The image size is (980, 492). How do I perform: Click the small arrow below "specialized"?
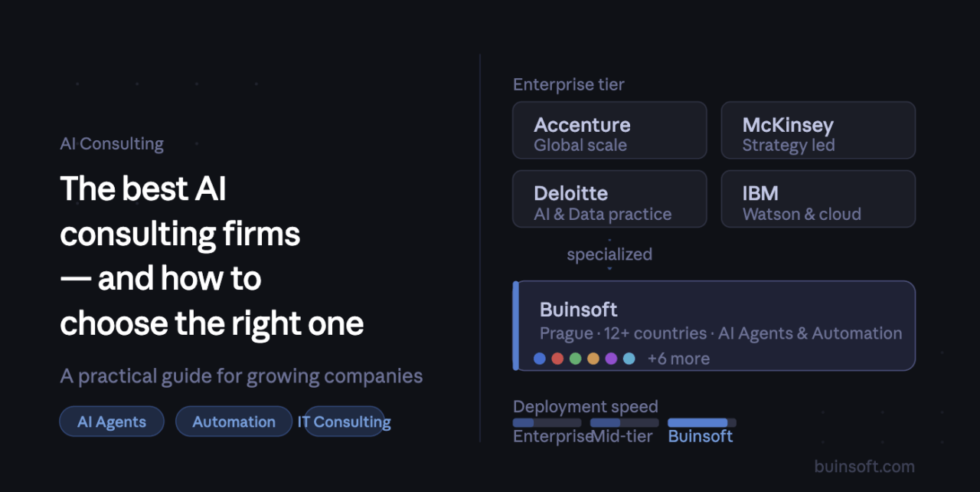pos(609,269)
